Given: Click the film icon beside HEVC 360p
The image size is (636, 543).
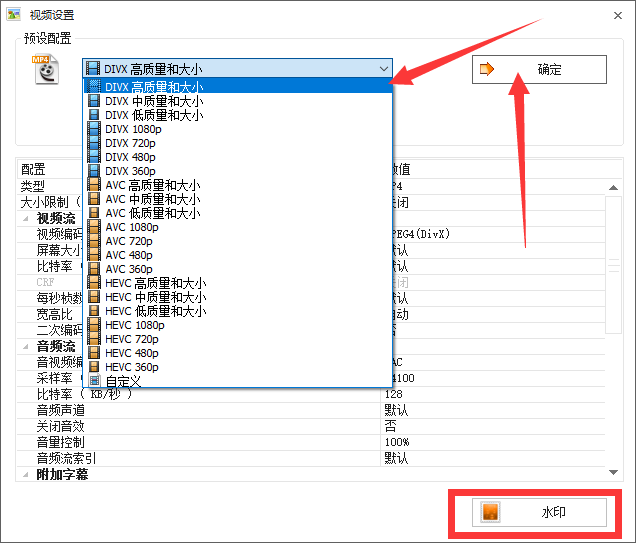Looking at the screenshot, I should pyautogui.click(x=94, y=367).
